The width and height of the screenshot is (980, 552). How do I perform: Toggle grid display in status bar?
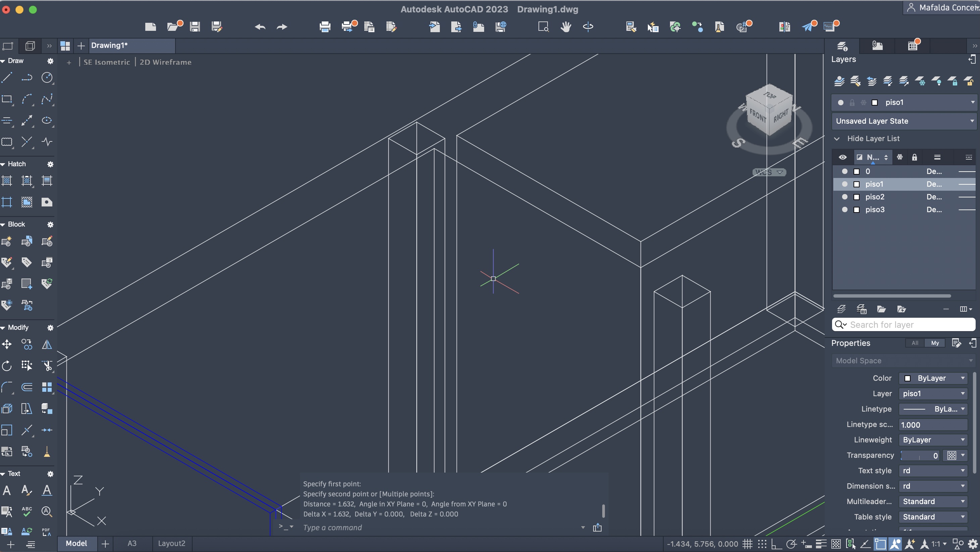pos(747,544)
